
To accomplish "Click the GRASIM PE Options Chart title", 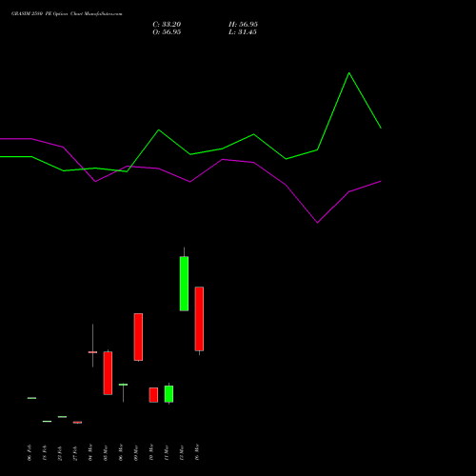I will [67, 14].
